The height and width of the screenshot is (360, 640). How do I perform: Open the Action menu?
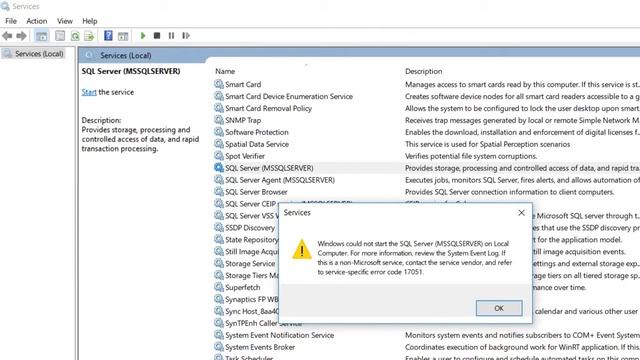[37, 21]
